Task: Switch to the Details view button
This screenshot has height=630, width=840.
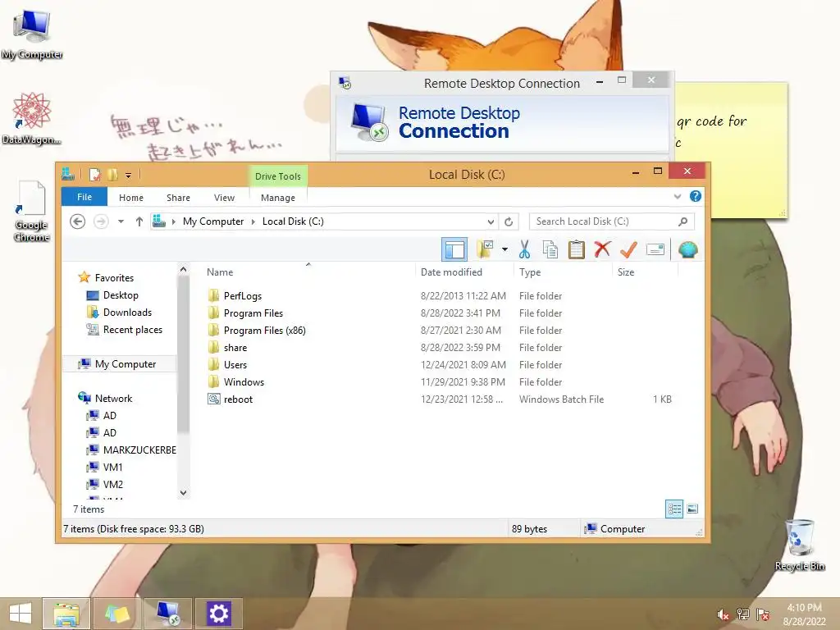Action: (x=674, y=509)
